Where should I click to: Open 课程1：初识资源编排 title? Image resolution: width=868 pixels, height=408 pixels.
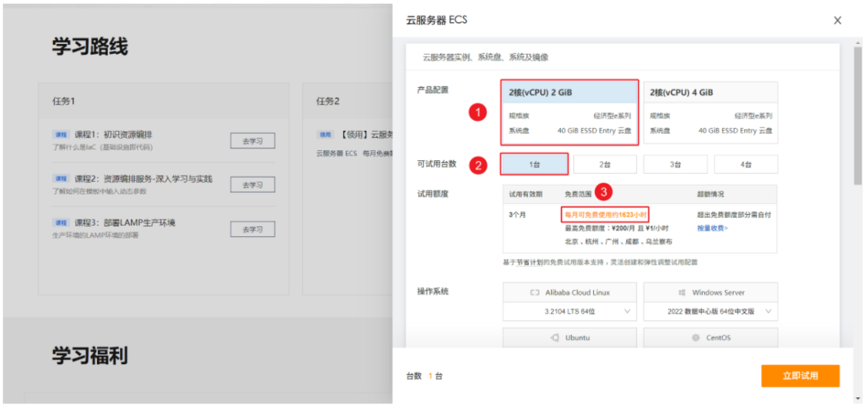[x=113, y=135]
